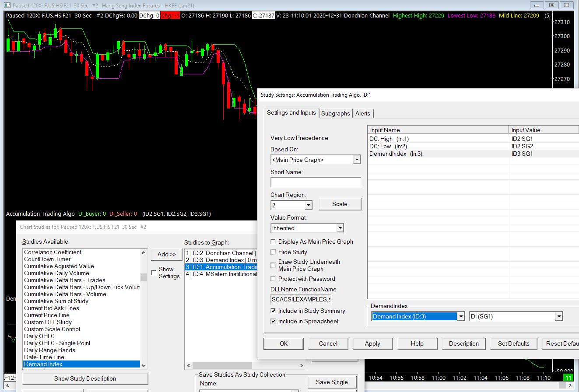Expand the Chart Region dropdown
The height and width of the screenshot is (392, 579).
[309, 205]
